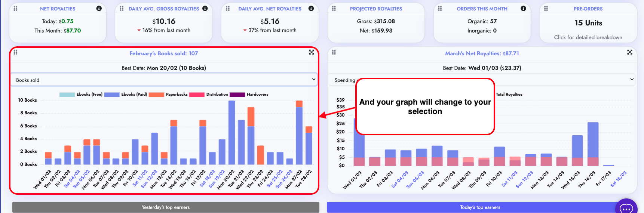Image resolution: width=644 pixels, height=213 pixels.
Task: Open info icon on Net Royalties card
Action: pyautogui.click(x=99, y=8)
